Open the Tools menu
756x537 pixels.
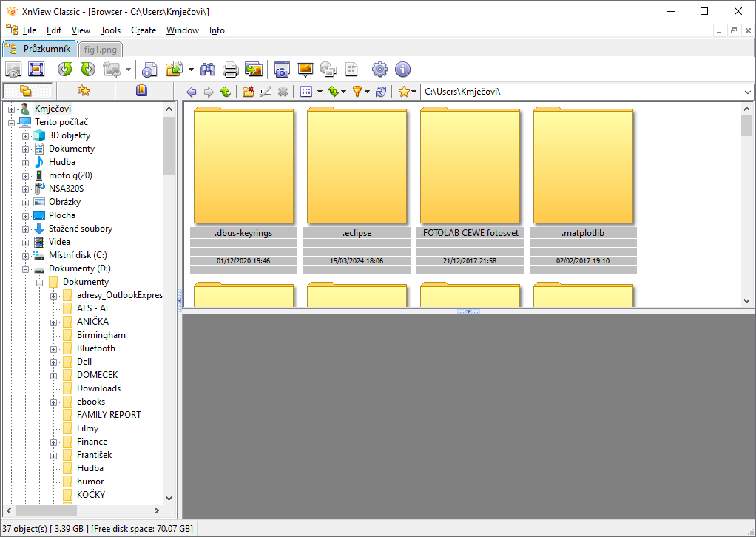110,30
